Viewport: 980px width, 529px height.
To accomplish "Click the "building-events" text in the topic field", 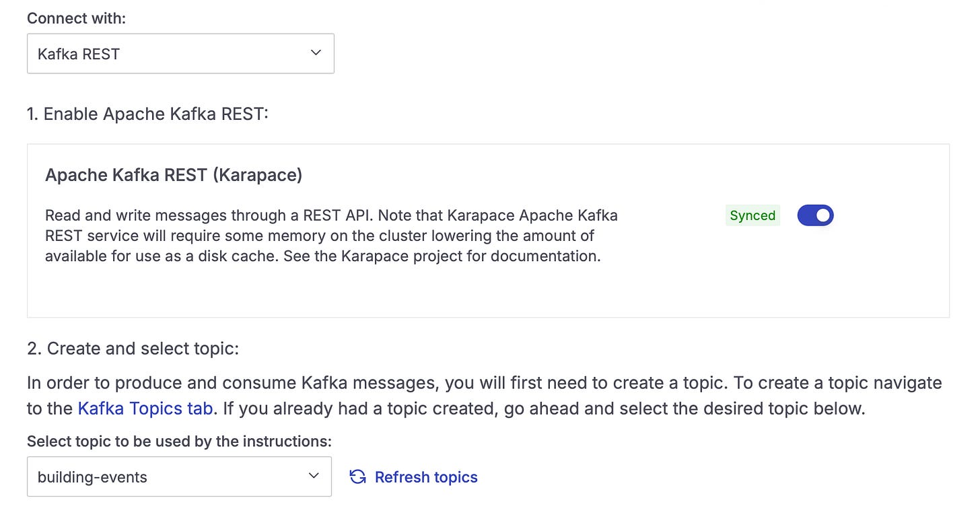I will (92, 477).
